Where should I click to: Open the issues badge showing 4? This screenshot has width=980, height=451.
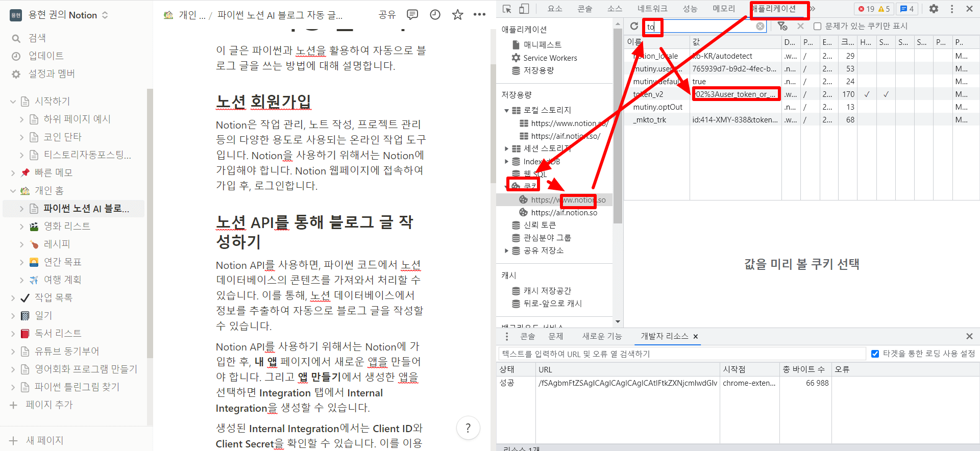click(907, 9)
